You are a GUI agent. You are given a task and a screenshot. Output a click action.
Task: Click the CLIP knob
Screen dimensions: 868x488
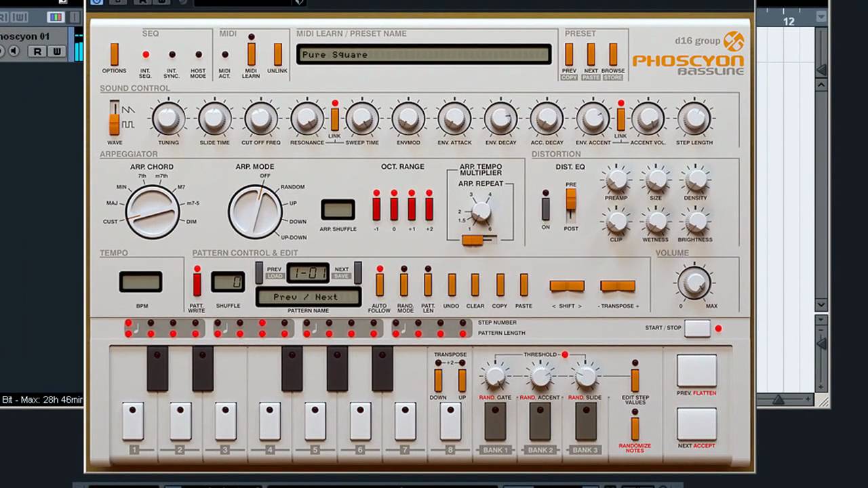[616, 221]
